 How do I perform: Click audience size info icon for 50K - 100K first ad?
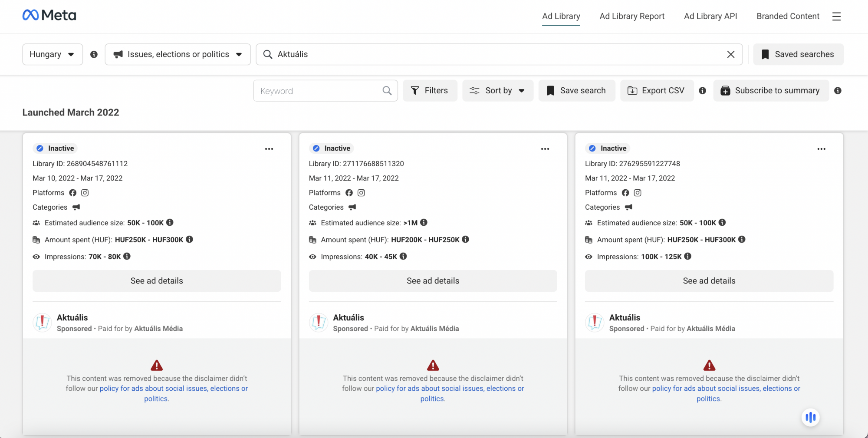point(170,222)
